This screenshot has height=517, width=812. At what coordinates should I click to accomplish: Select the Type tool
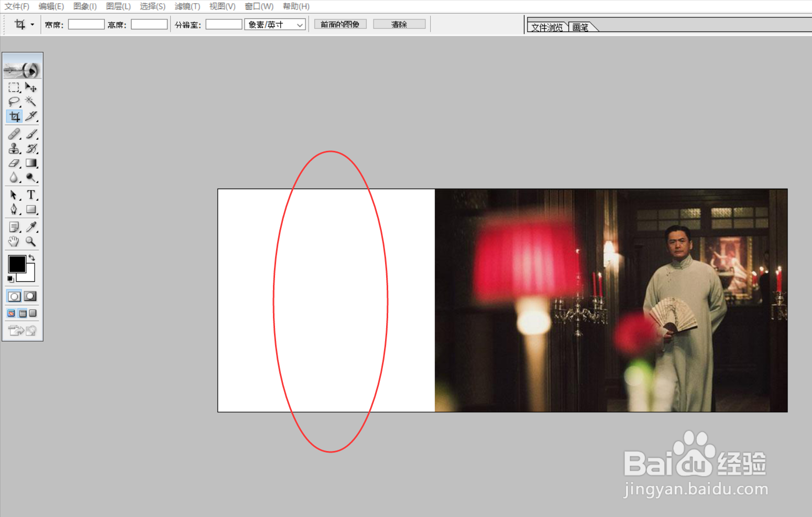(x=31, y=195)
